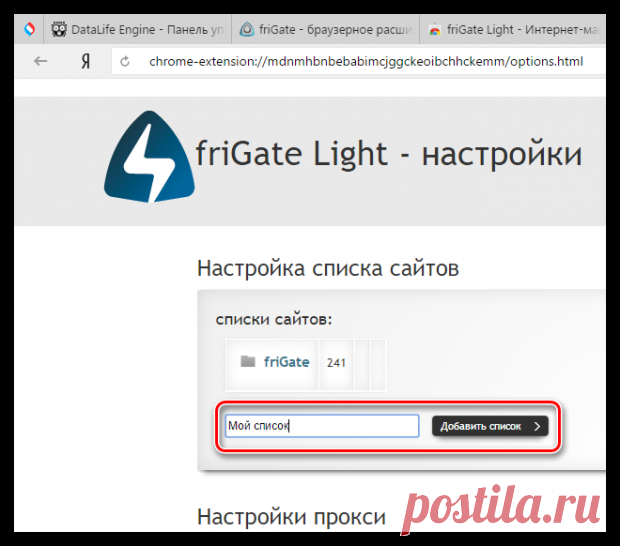This screenshot has width=620, height=546.
Task: Open the Yandex browser logo tab
Action: click(29, 29)
